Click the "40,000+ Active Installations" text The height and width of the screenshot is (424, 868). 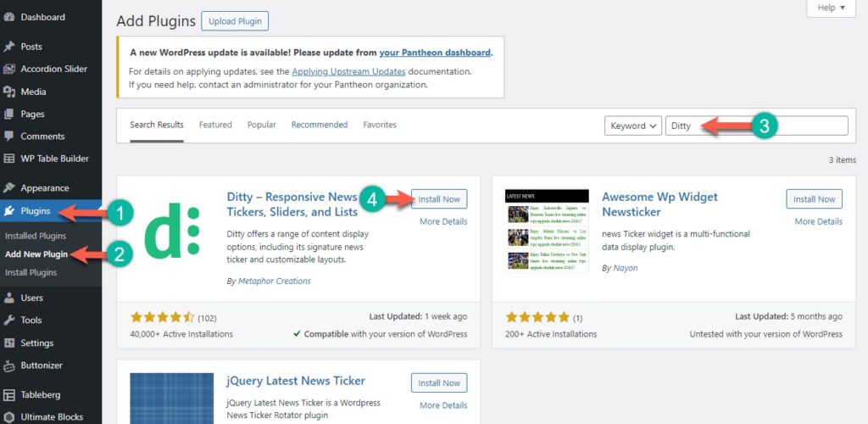click(181, 334)
